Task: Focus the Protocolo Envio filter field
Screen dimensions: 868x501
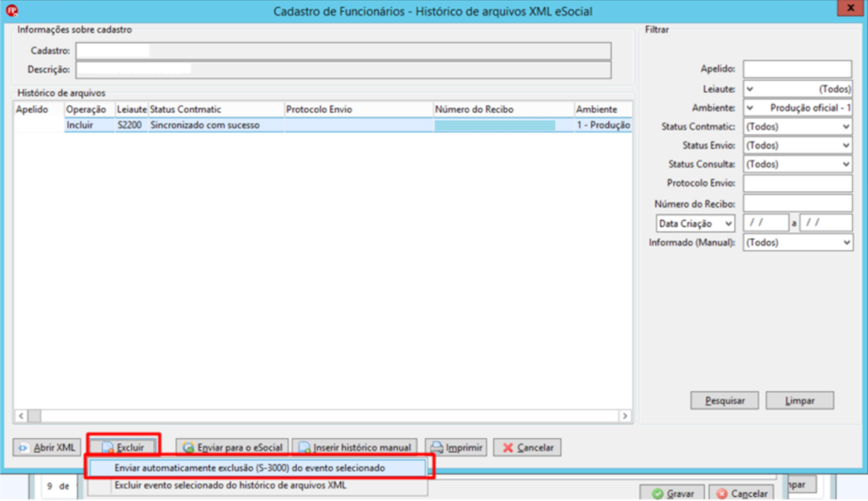Action: (x=798, y=183)
